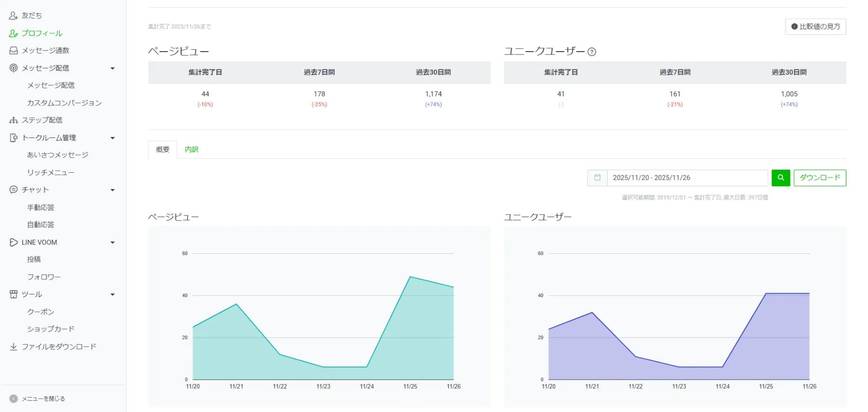Switch to the 概要 tab
Viewport: 868px width, 412px height.
pos(163,150)
